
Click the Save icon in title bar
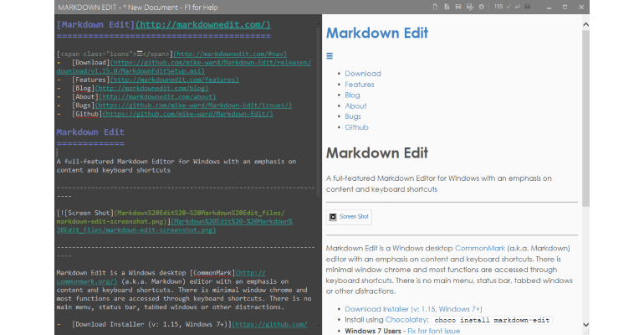pos(458,7)
